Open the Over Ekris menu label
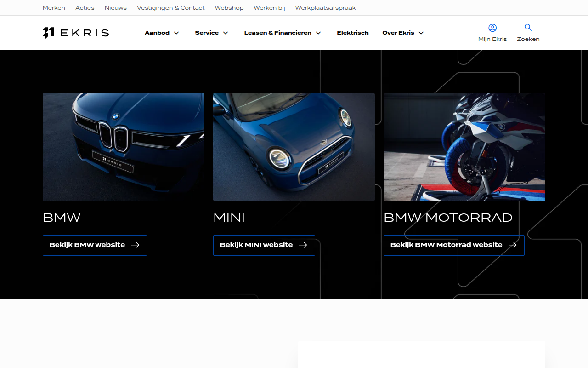The image size is (588, 368). (x=398, y=33)
